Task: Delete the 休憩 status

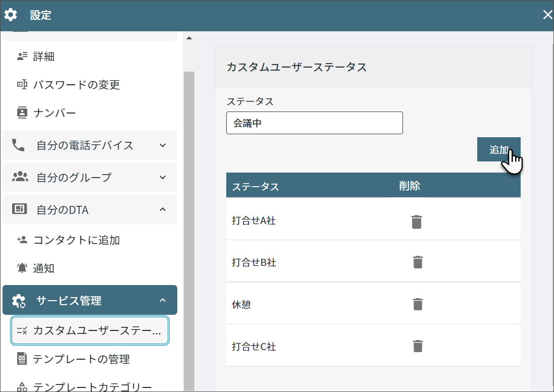Action: [x=418, y=304]
